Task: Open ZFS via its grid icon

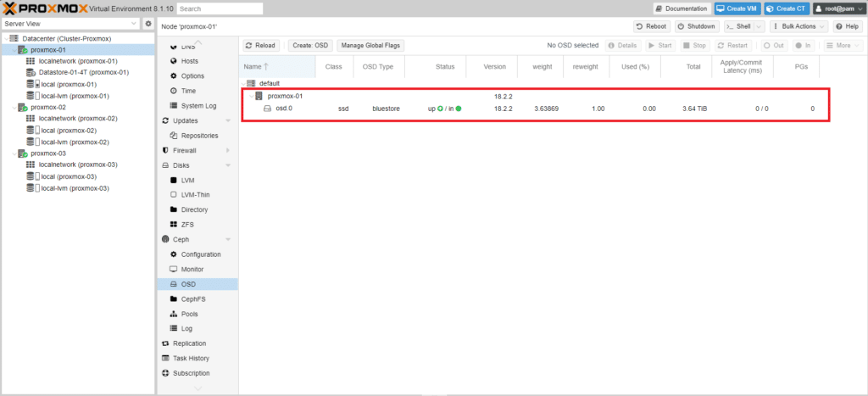Action: click(174, 225)
